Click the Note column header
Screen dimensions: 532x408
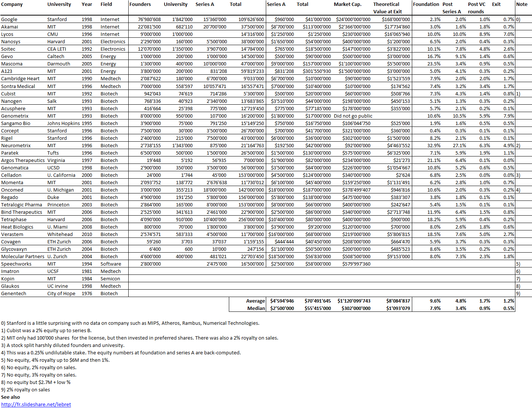(x=522, y=4)
